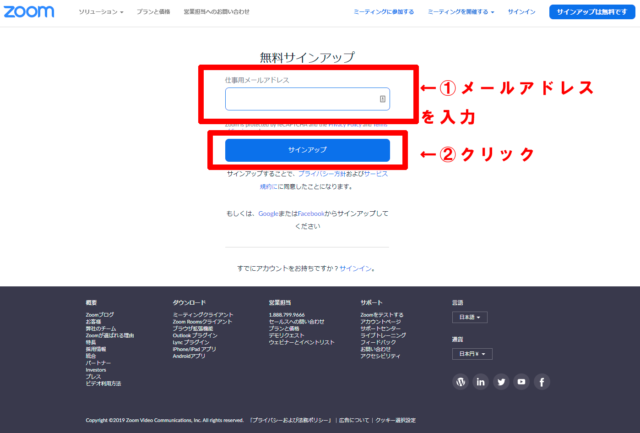
Task: Open ウェビナーとイベントリスト footer link
Action: click(x=301, y=342)
